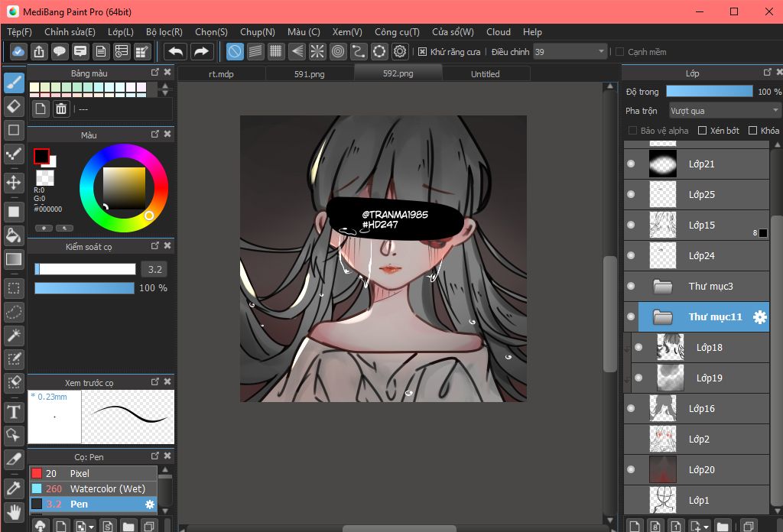Select the Lasso tool
This screenshot has height=532, width=783.
(14, 312)
